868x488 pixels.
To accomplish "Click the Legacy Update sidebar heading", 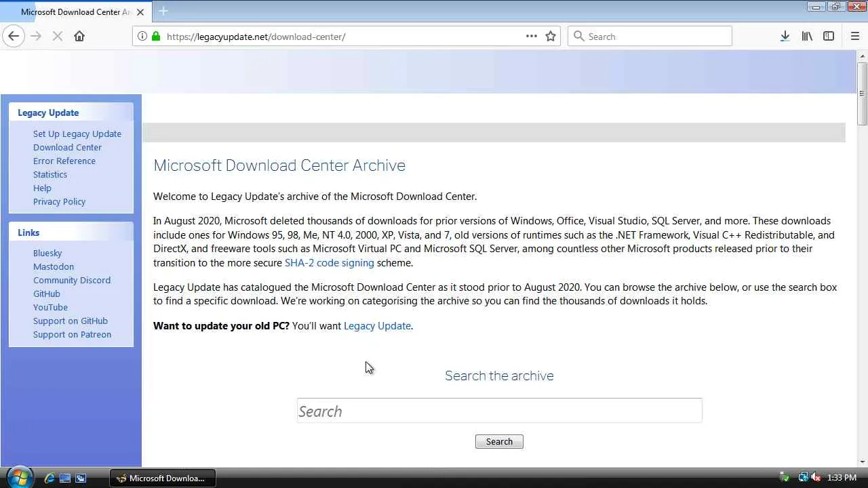I will (48, 113).
